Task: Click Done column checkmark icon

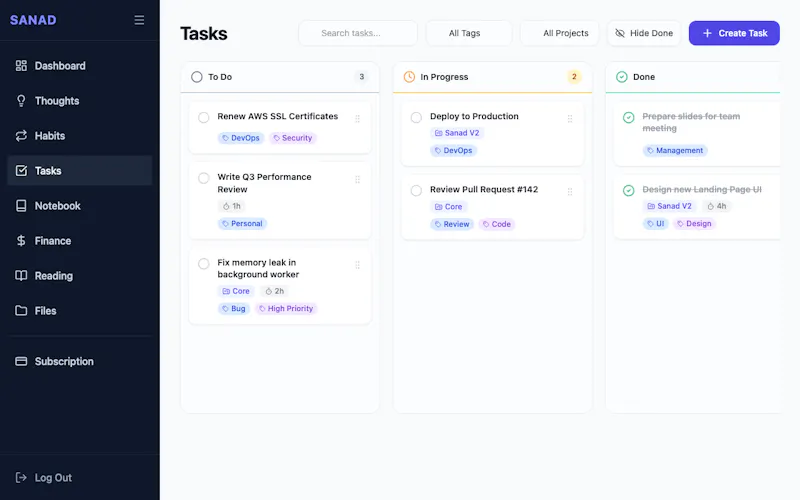Action: 621,77
